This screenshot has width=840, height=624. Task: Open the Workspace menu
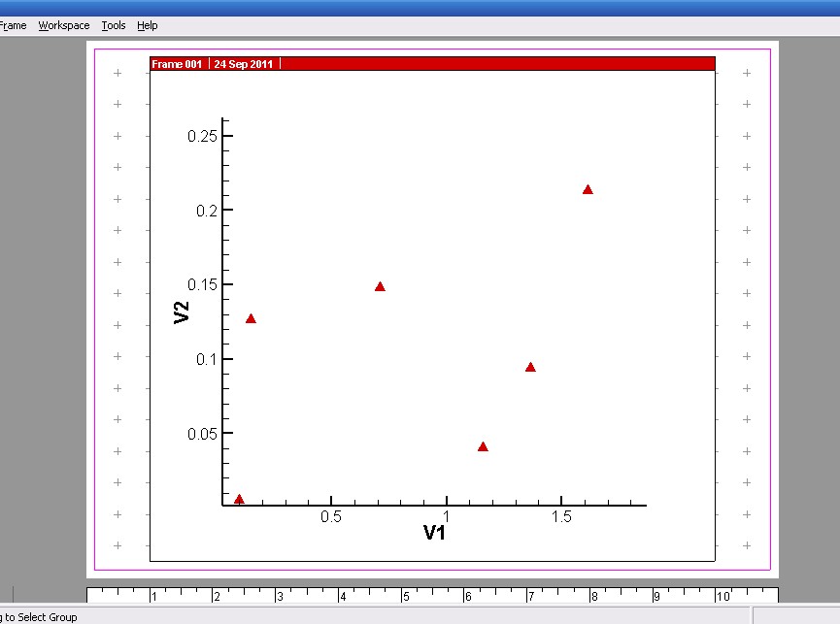click(x=64, y=25)
